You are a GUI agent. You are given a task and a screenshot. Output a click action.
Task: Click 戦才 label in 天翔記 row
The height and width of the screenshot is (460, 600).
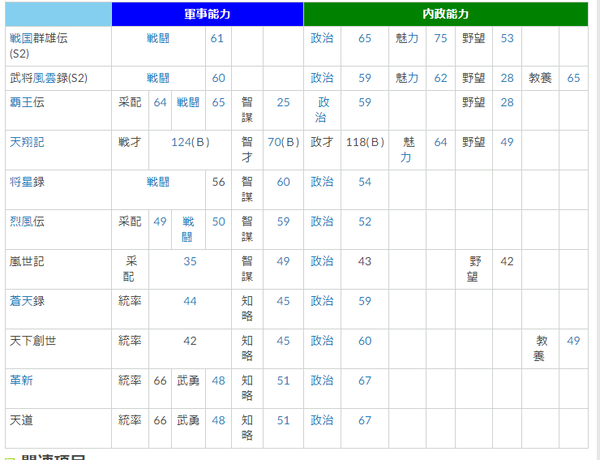(x=130, y=142)
